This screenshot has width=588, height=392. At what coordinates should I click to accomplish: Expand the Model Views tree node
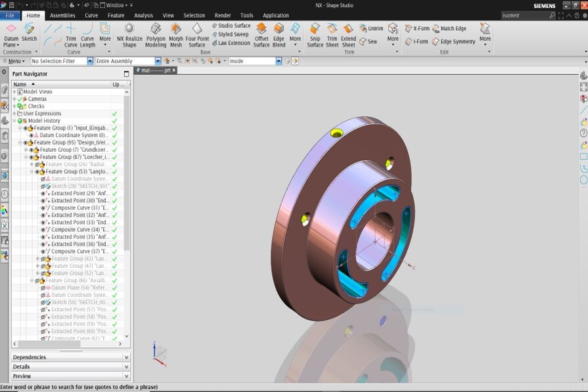pos(14,92)
